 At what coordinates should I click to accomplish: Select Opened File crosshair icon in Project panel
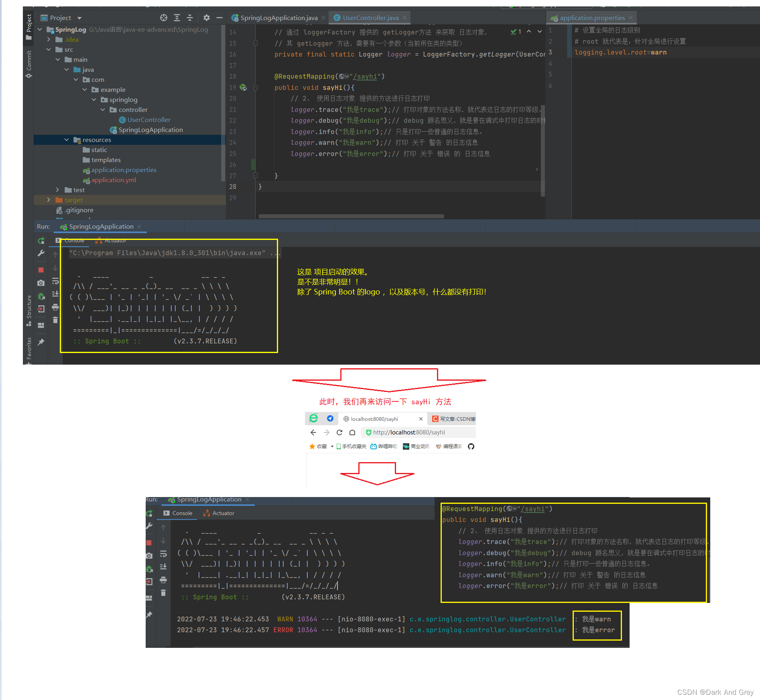click(x=163, y=18)
